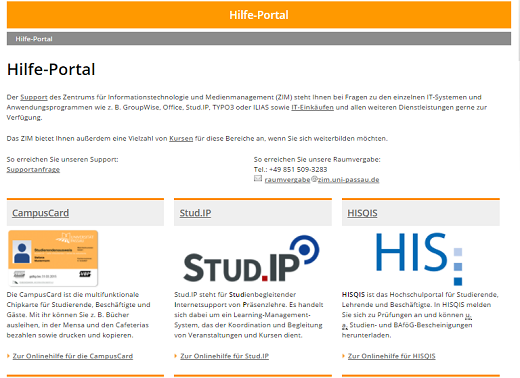Click the large Hilfe-Portal page heading

[51, 70]
